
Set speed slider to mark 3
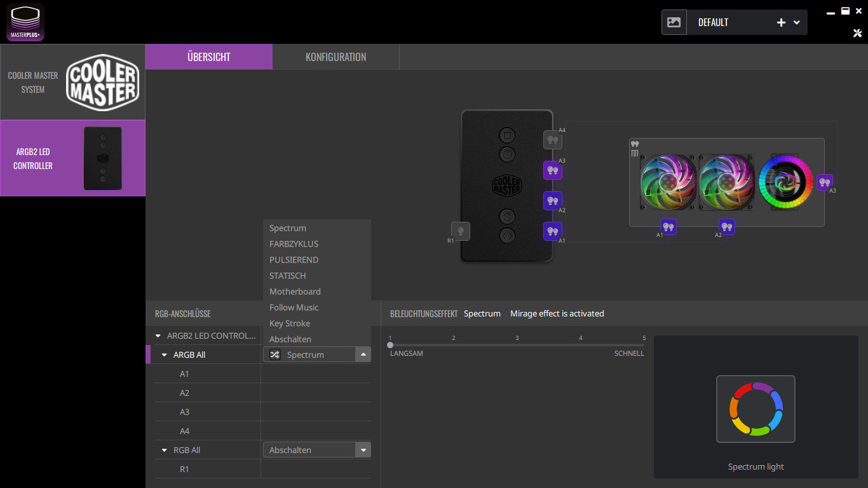pos(517,345)
